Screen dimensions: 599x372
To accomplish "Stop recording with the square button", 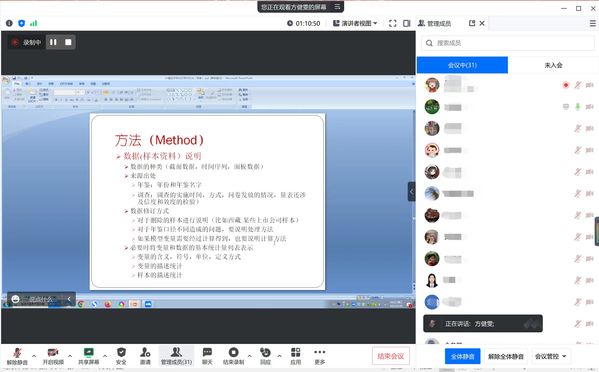I will (x=68, y=42).
